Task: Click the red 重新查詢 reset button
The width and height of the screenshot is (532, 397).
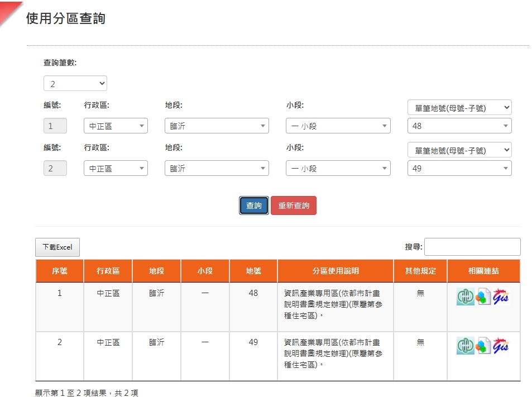Action: click(x=294, y=205)
